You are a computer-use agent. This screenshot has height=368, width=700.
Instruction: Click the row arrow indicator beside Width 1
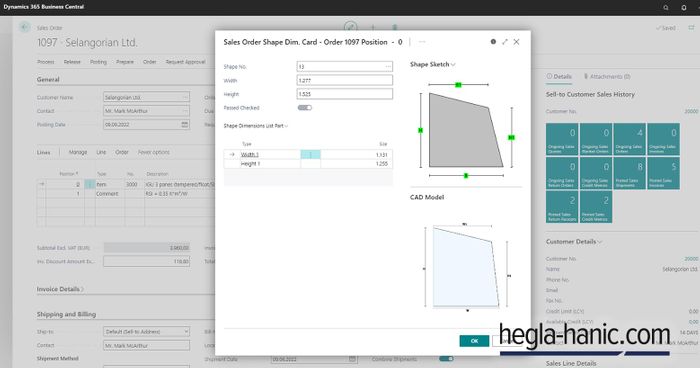coord(232,155)
